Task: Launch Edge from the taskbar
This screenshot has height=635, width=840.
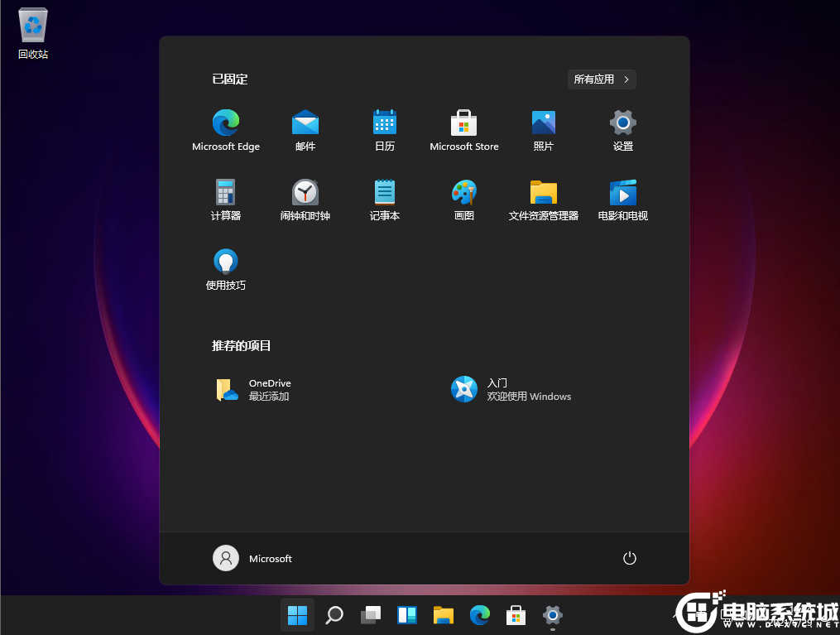Action: point(480,615)
